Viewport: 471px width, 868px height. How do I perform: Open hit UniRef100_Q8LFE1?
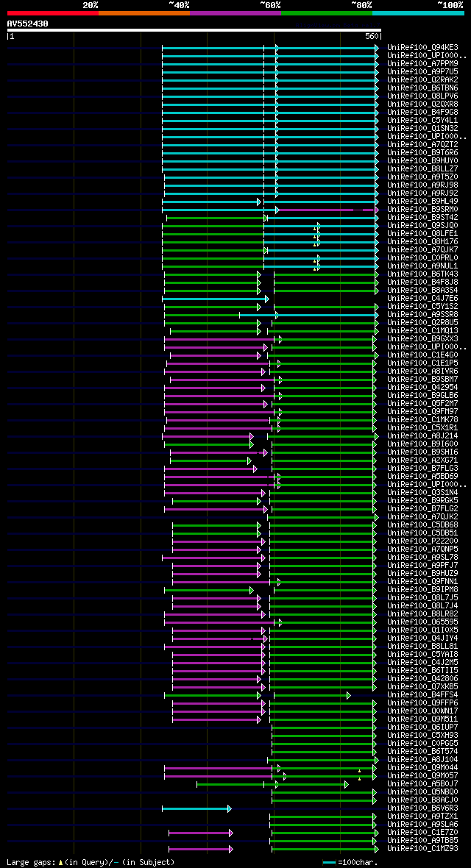coord(422,234)
